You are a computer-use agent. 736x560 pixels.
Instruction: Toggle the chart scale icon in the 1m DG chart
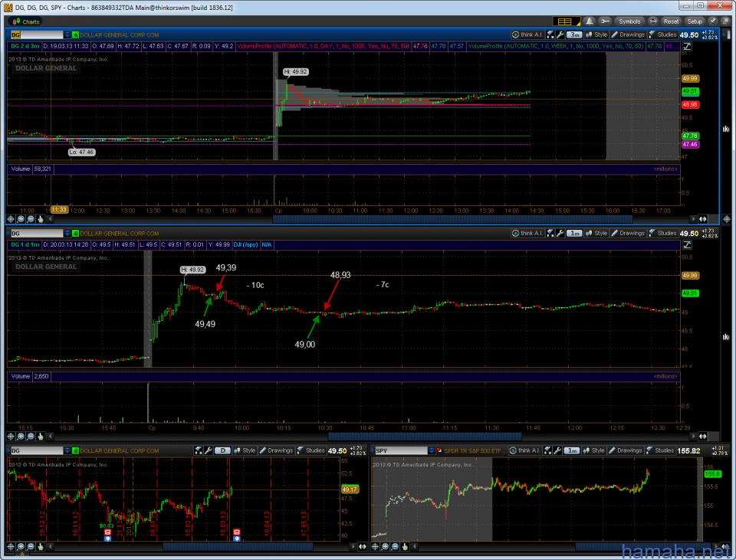687,244
